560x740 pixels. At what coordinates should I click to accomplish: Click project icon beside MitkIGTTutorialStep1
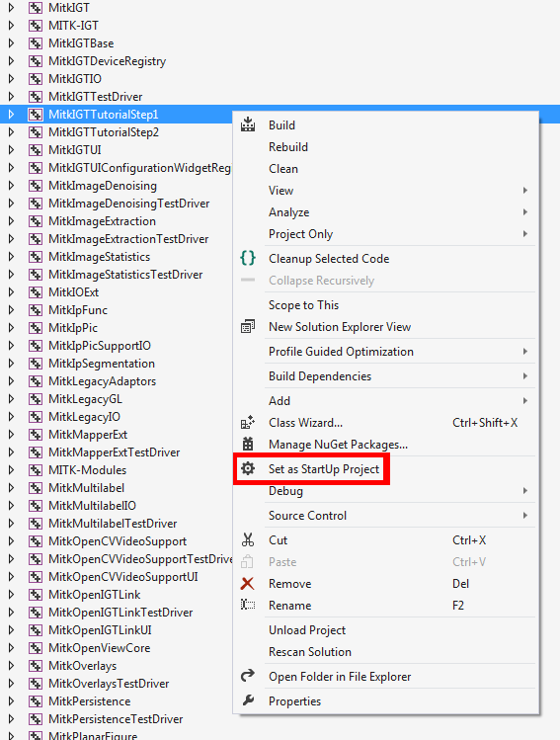point(35,115)
